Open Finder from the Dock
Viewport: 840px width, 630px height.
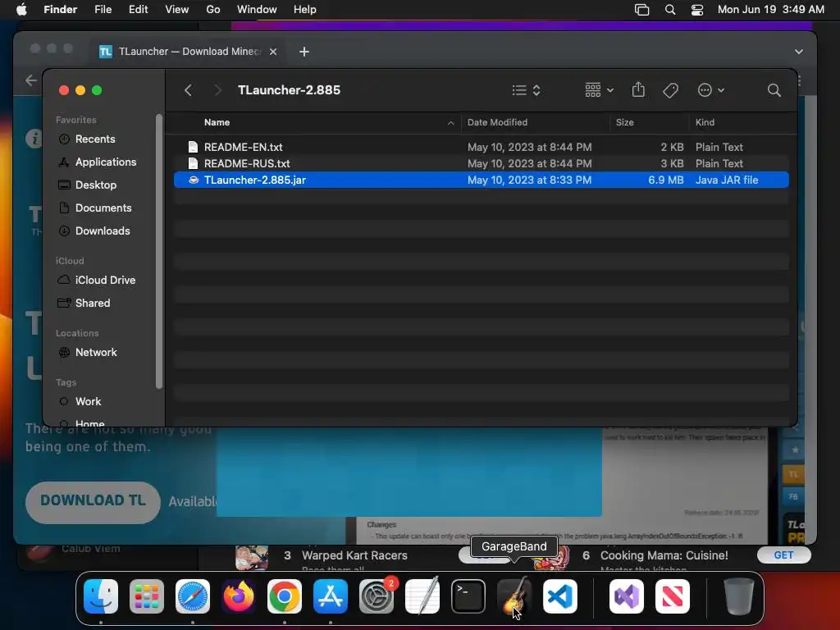click(x=101, y=596)
